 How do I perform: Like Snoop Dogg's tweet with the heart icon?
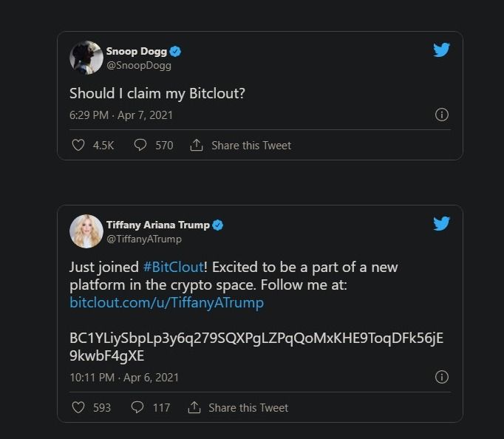point(78,146)
